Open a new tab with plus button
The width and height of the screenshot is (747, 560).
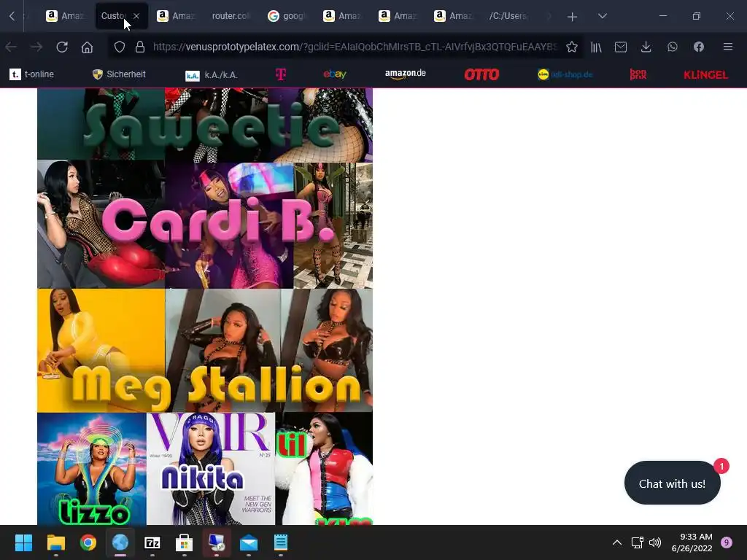572,17
